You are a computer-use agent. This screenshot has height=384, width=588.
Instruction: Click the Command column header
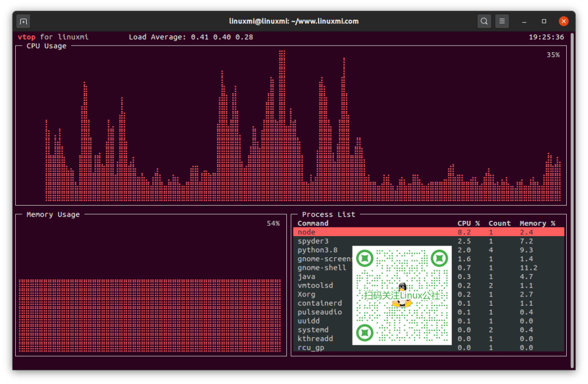313,224
